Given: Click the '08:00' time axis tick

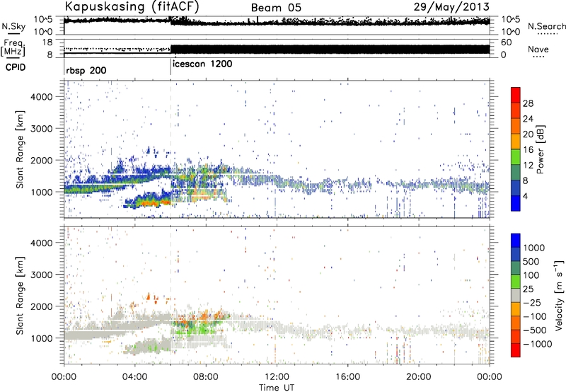Looking at the screenshot, I should [x=206, y=377].
